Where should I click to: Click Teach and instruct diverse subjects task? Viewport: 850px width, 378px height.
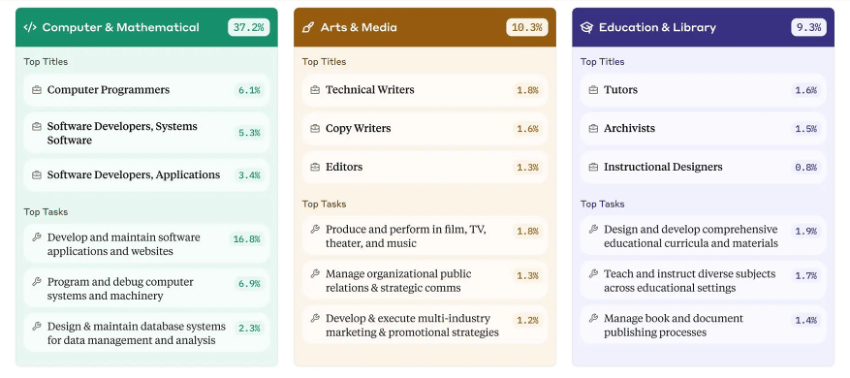click(703, 280)
